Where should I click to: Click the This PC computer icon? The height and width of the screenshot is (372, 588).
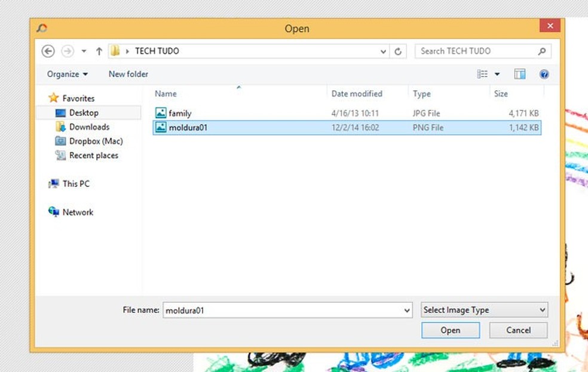54,183
